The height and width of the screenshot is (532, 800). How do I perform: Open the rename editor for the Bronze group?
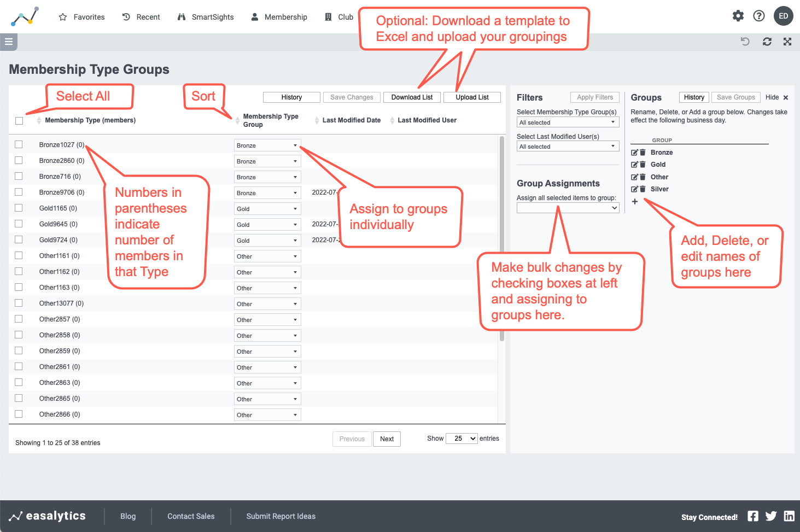634,152
